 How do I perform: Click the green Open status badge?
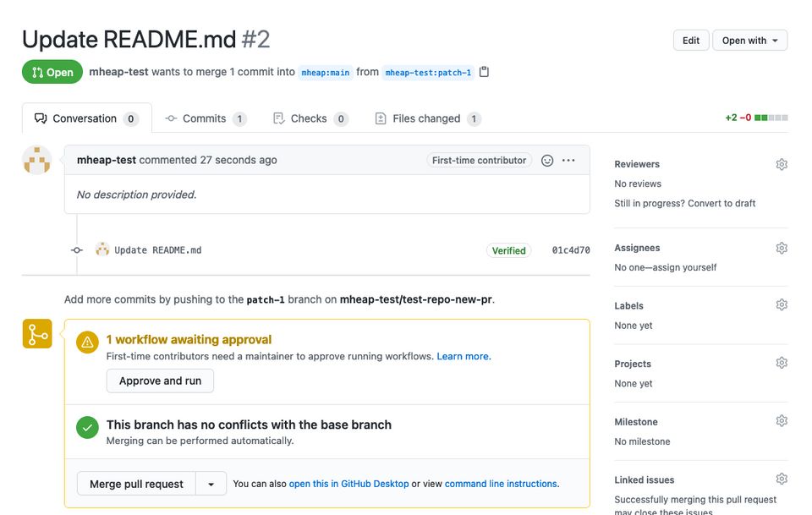[x=52, y=72]
